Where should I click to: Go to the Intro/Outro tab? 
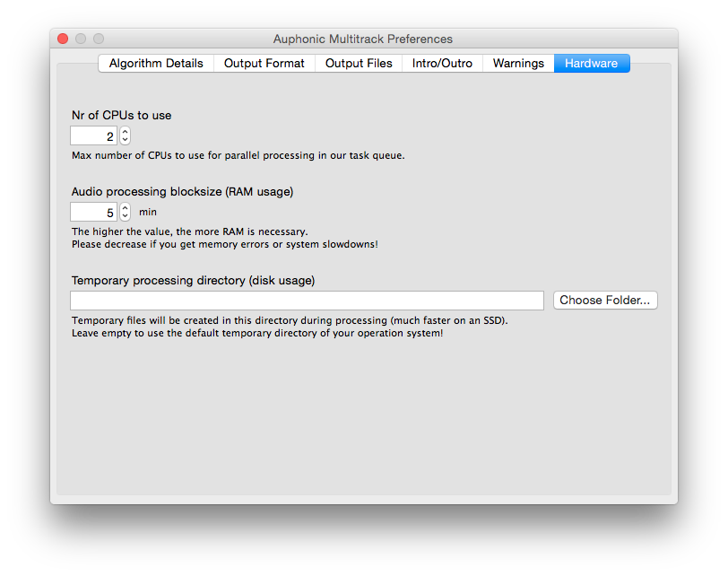coord(442,63)
